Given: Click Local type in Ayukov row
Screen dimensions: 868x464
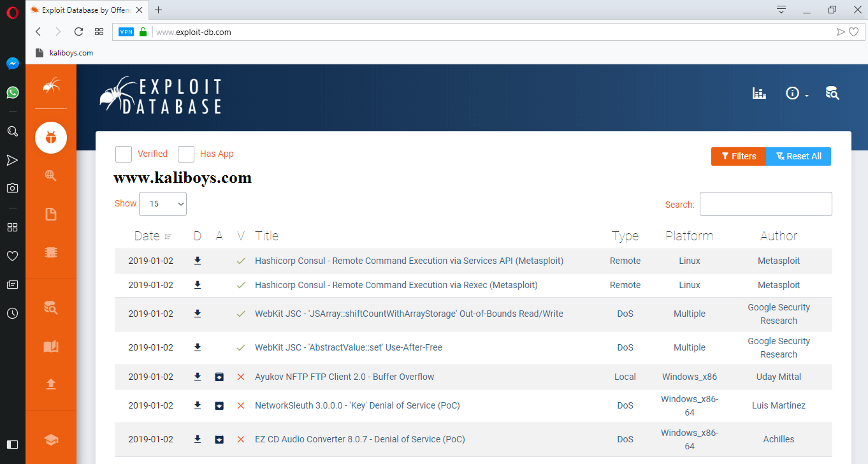Looking at the screenshot, I should pos(625,377).
